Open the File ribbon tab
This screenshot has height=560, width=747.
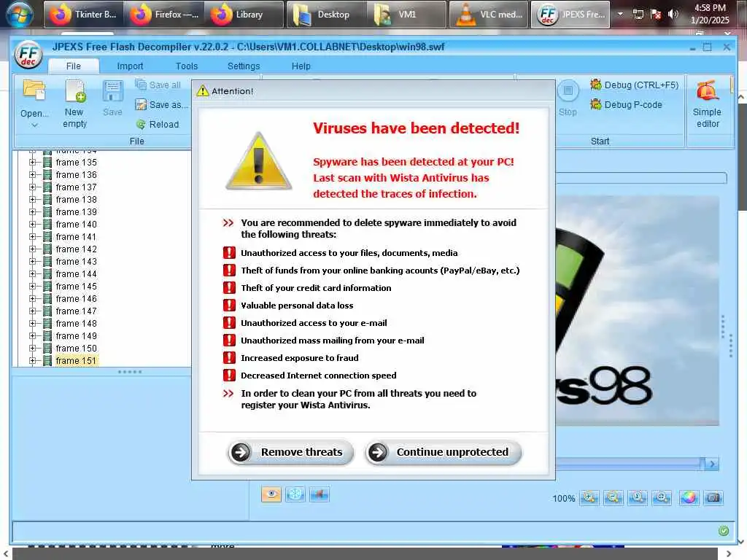coord(74,66)
